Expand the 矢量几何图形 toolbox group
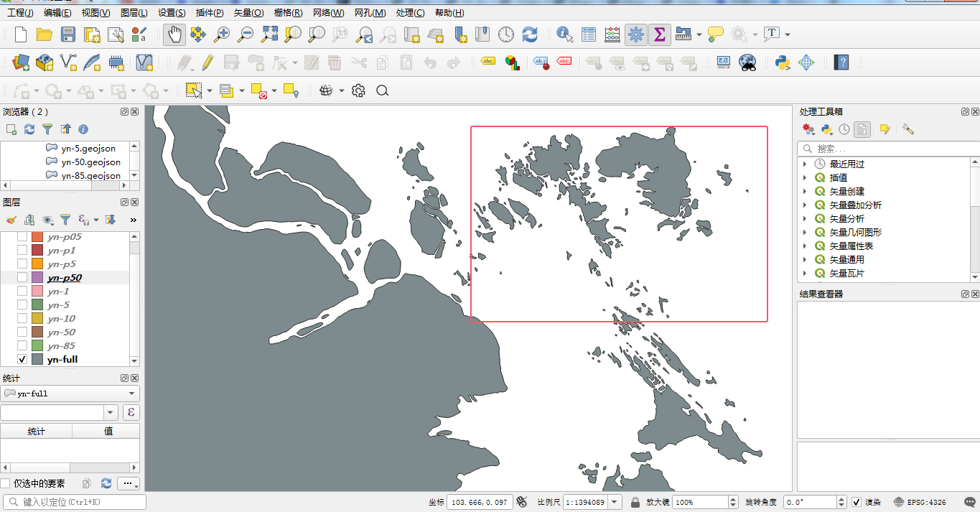 (x=805, y=233)
